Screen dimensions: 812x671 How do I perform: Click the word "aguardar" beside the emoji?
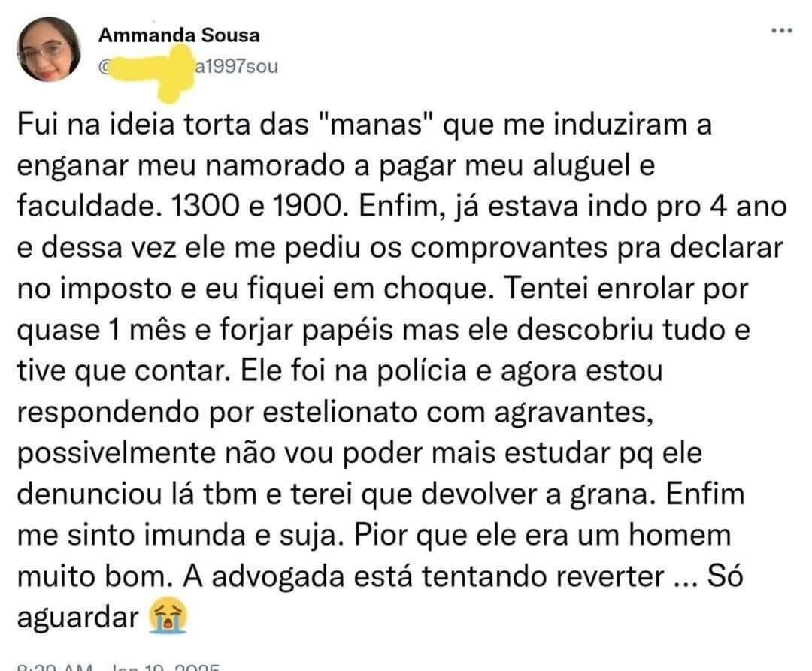point(77,618)
